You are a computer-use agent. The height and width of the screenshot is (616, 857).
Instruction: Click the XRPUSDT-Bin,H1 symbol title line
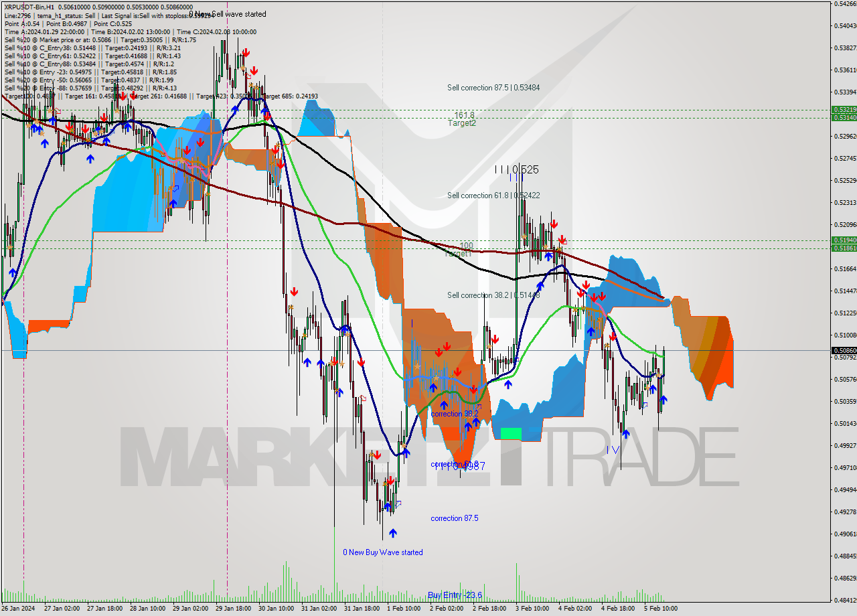click(x=98, y=7)
